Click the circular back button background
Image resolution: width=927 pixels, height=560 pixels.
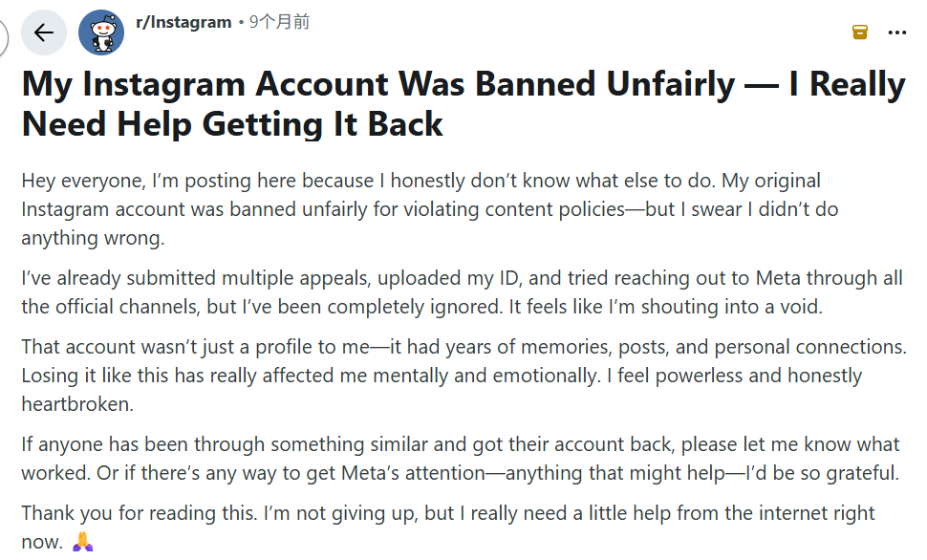coord(44,32)
